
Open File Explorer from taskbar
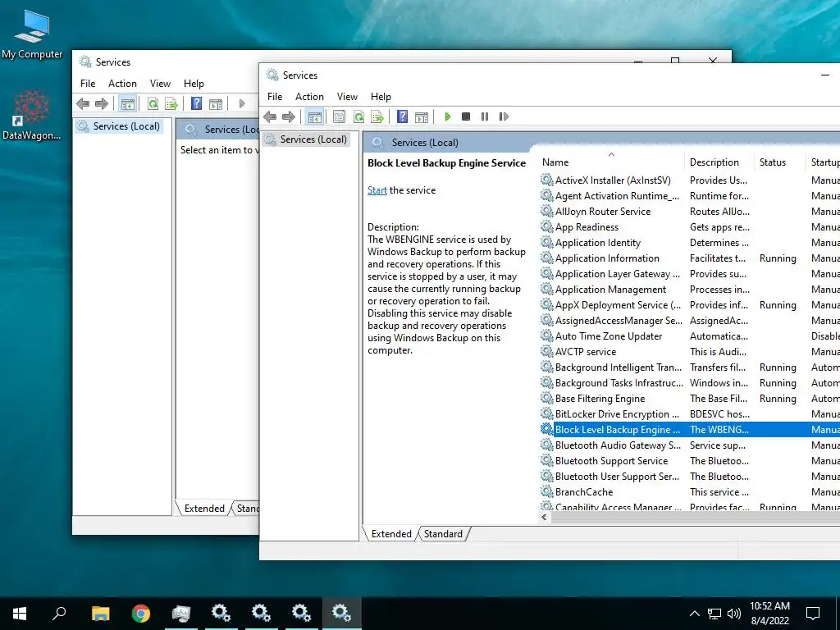click(100, 614)
